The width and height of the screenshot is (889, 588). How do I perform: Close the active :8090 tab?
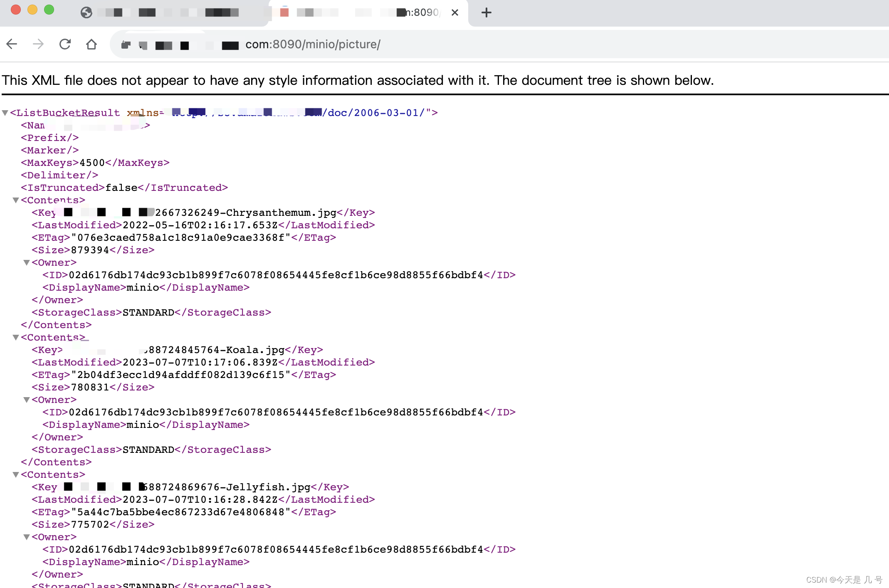coord(455,12)
